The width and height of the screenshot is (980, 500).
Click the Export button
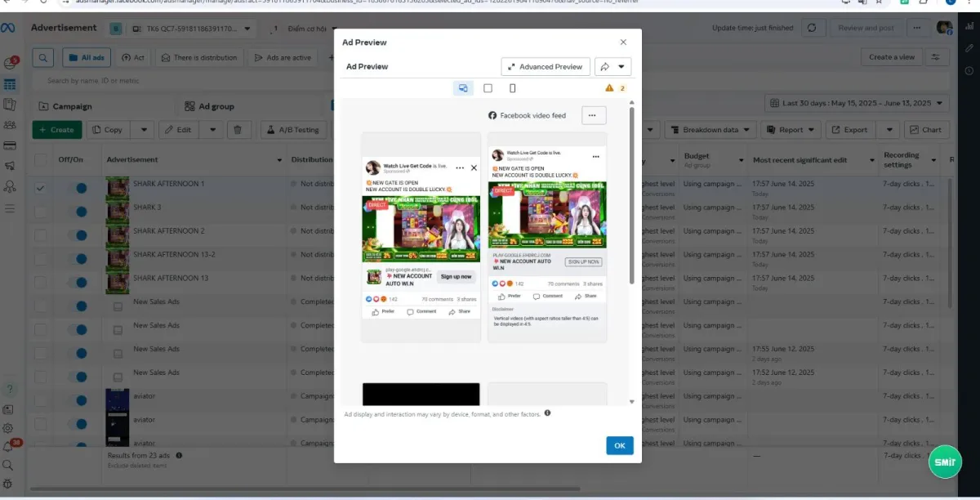pos(850,129)
